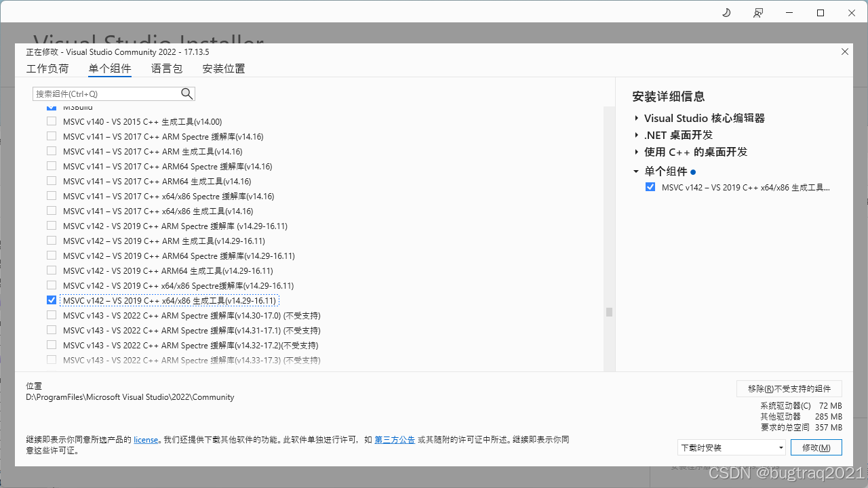
Task: Check MSVC v143 ARM Spectre v14.31-17.1
Action: point(52,331)
